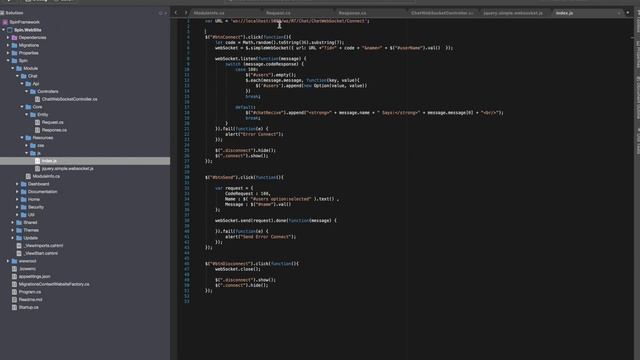Open Response.cs file in tree
The width and height of the screenshot is (640, 360).
(x=54, y=130)
